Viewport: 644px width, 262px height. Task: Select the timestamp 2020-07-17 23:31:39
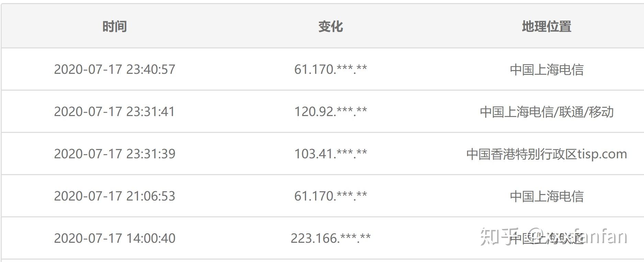(x=115, y=154)
